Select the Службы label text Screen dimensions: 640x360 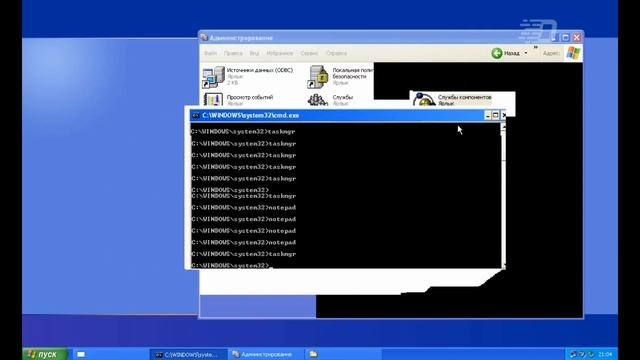pyautogui.click(x=342, y=97)
